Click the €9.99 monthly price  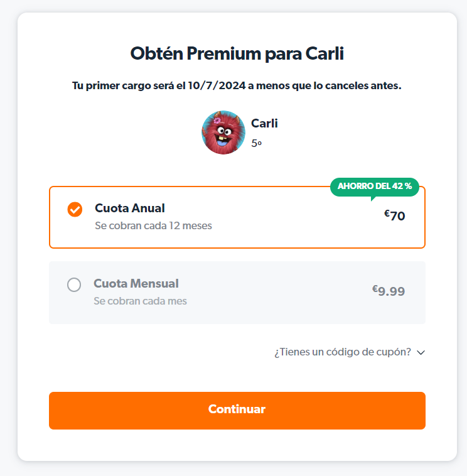tap(389, 291)
